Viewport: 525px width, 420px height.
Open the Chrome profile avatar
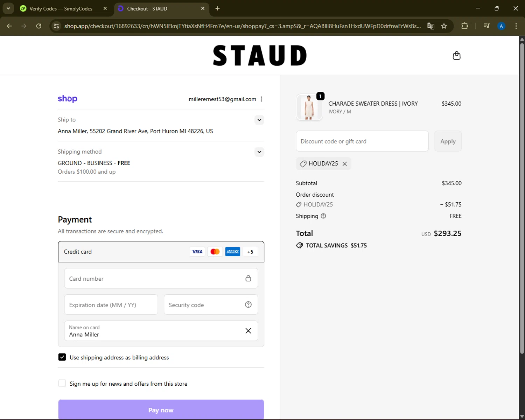501,26
